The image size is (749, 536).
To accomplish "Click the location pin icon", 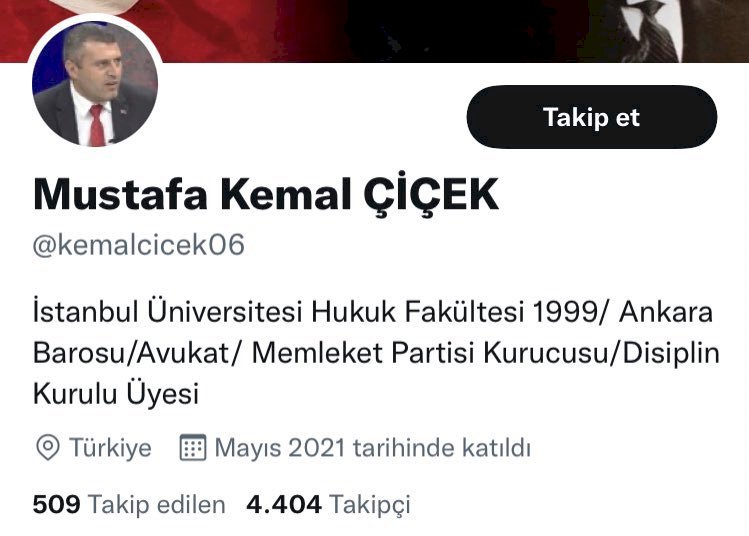I will (48, 448).
